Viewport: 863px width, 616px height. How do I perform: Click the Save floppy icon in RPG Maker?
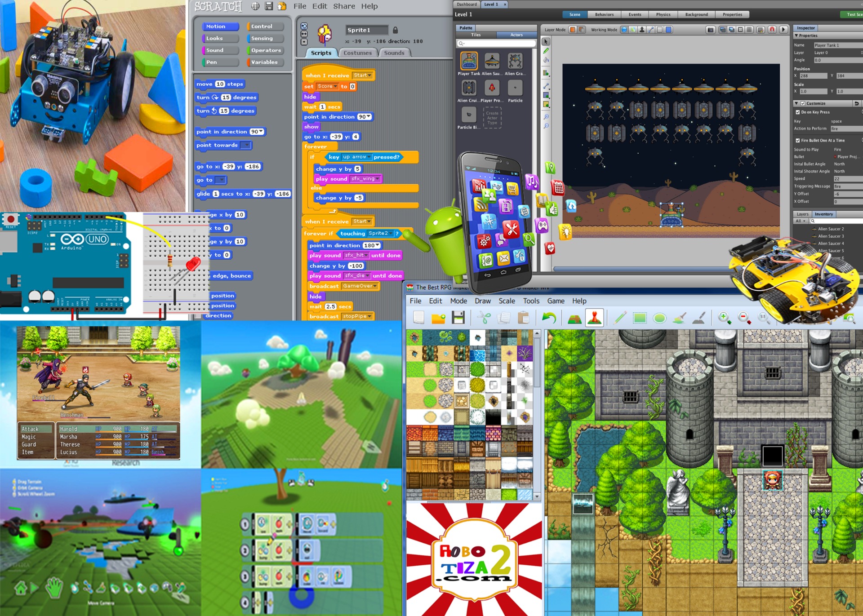click(458, 318)
